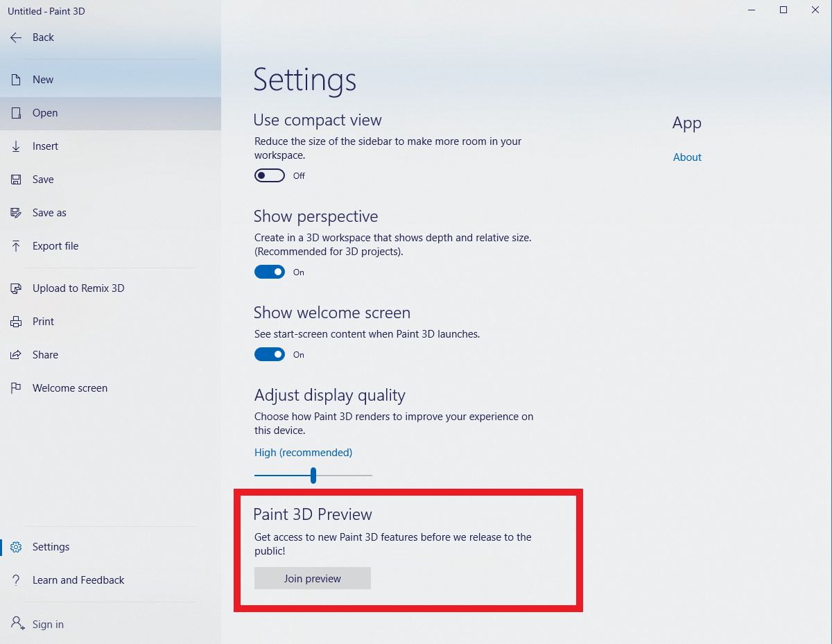Open the About link under App
Viewport: 832px width, 644px height.
click(686, 157)
